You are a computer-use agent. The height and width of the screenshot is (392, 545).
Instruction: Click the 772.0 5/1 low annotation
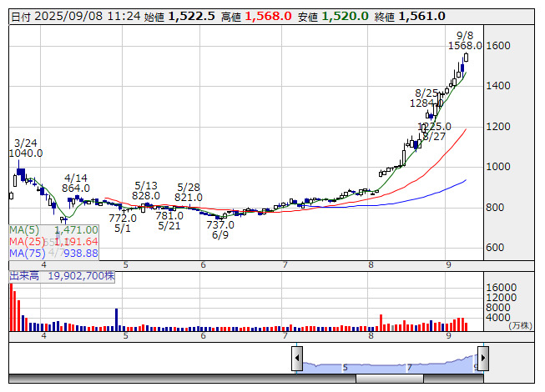(123, 224)
